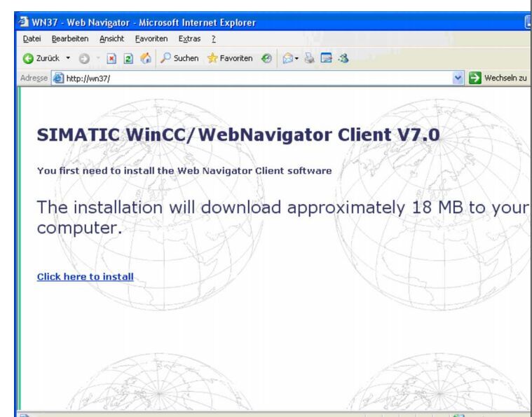Open the Ansicht menu
532x417 pixels.
click(x=111, y=39)
